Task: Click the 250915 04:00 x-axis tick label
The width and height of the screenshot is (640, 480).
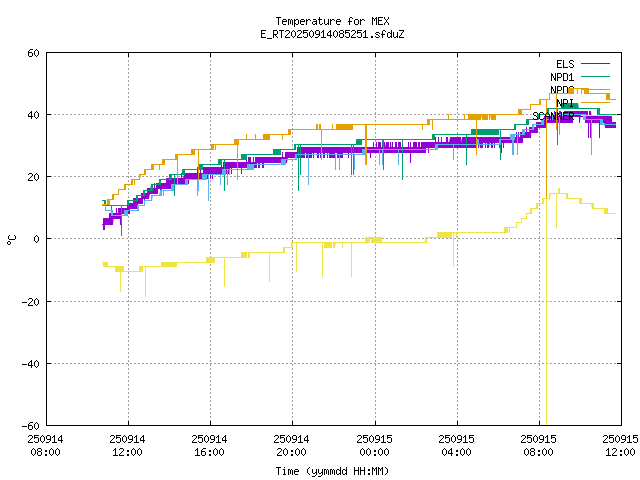Action: pos(456,445)
